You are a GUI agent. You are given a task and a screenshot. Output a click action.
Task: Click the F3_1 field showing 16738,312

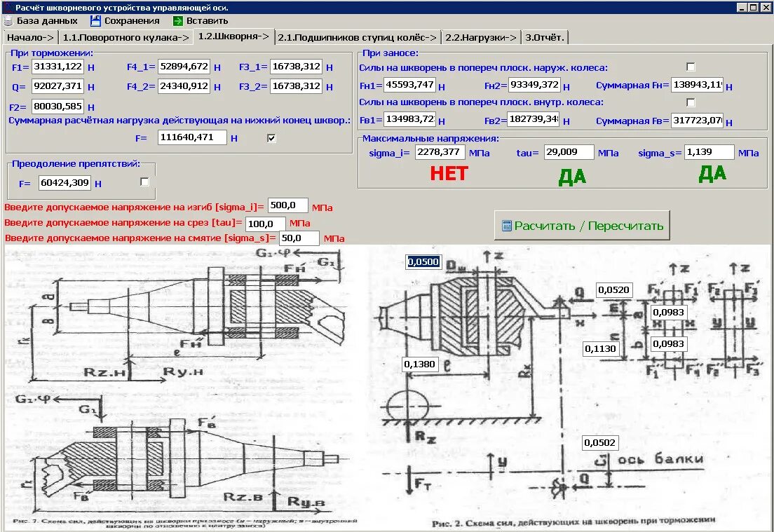[x=296, y=67]
